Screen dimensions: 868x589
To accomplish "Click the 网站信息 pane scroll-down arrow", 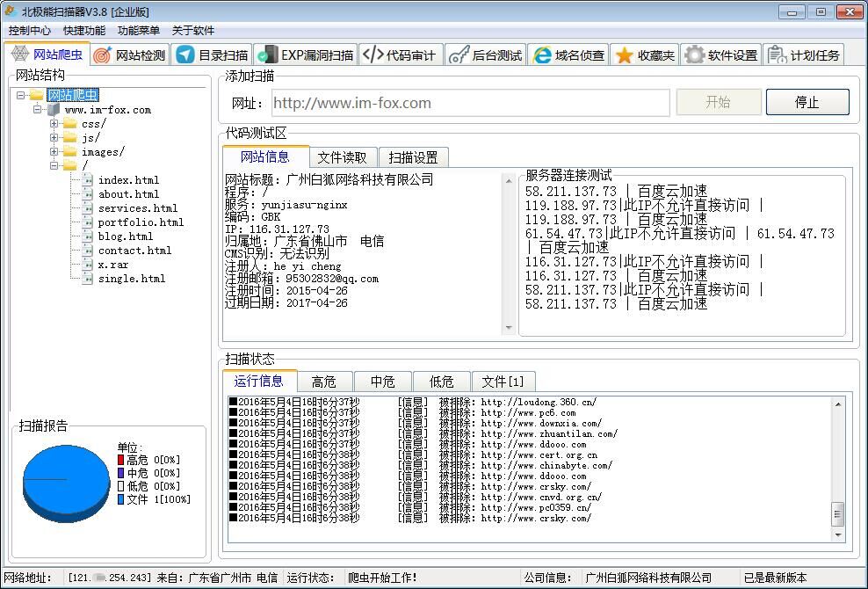I will [x=509, y=328].
